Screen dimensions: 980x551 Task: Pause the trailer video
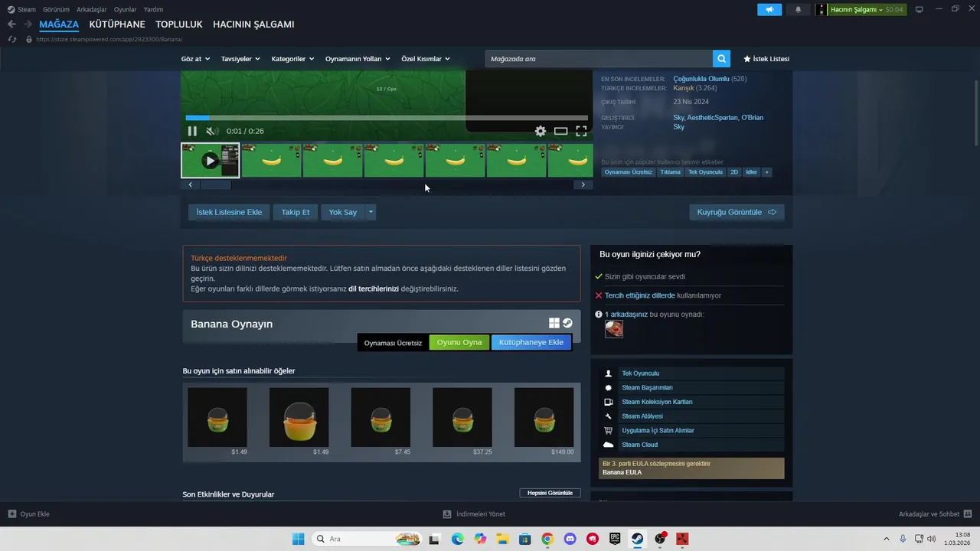(192, 131)
